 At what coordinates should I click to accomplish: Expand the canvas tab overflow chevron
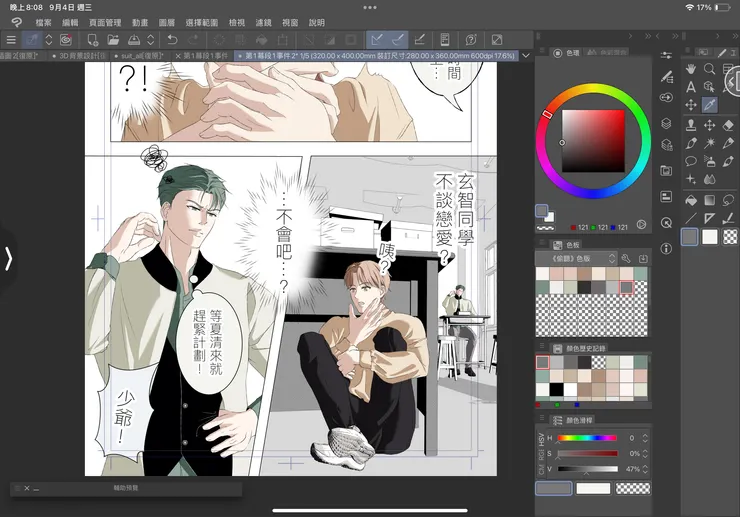[526, 56]
